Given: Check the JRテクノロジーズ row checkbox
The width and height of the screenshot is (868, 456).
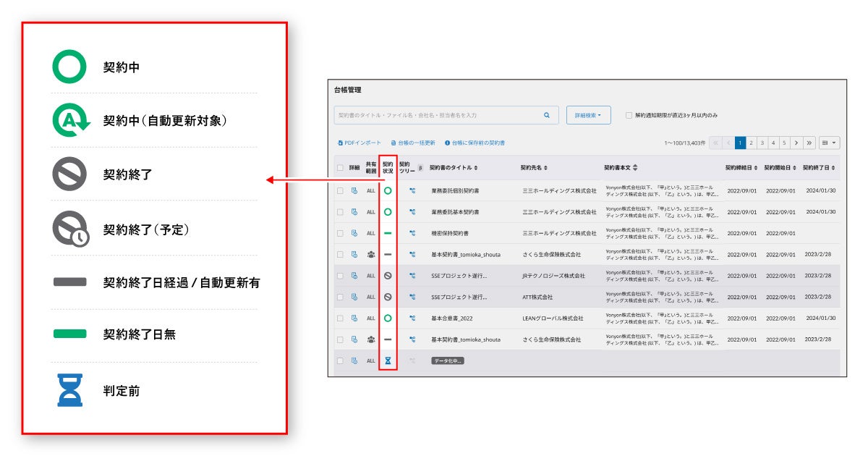Looking at the screenshot, I should point(340,276).
